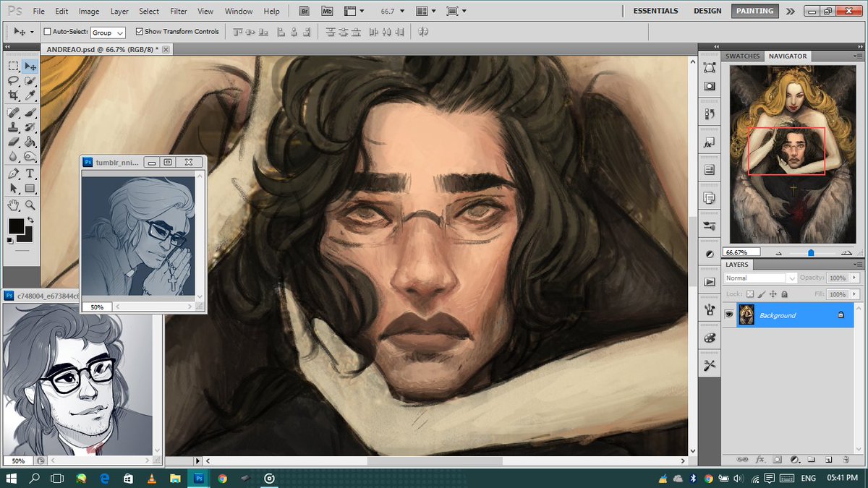Select the Horizontal Type tool
Viewport: 868px width, 488px height.
pyautogui.click(x=30, y=174)
